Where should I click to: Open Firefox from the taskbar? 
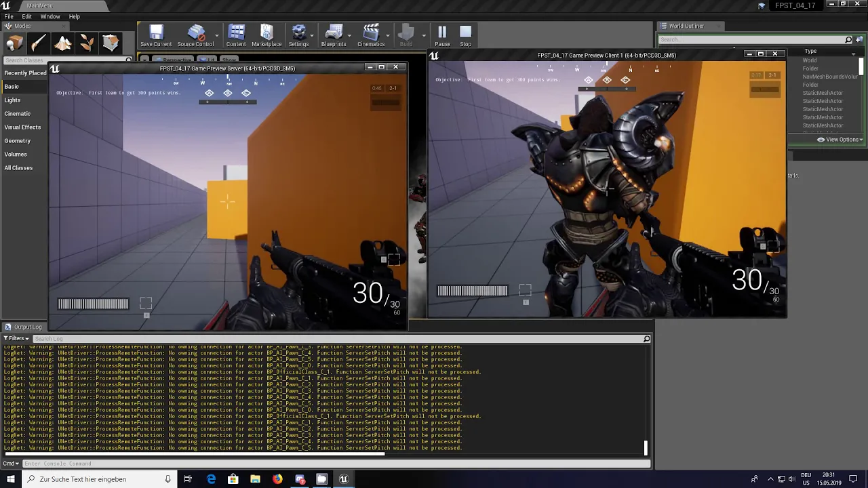coord(277,479)
